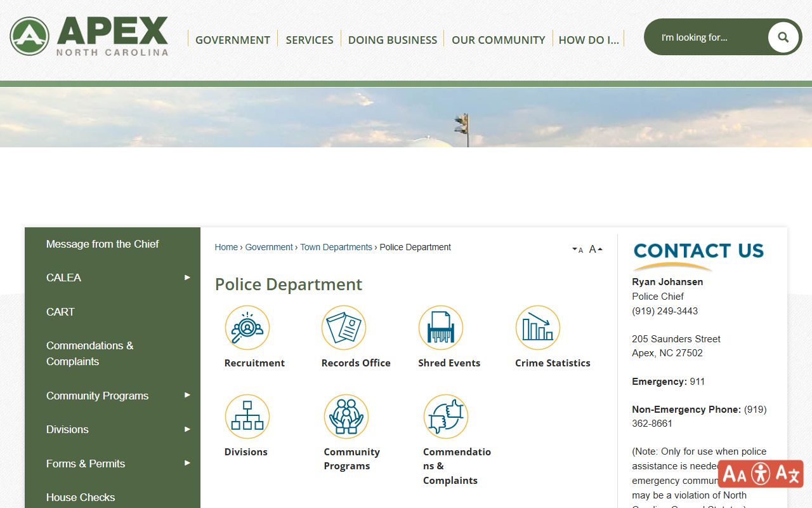
Task: Open the Services menu
Action: [310, 39]
